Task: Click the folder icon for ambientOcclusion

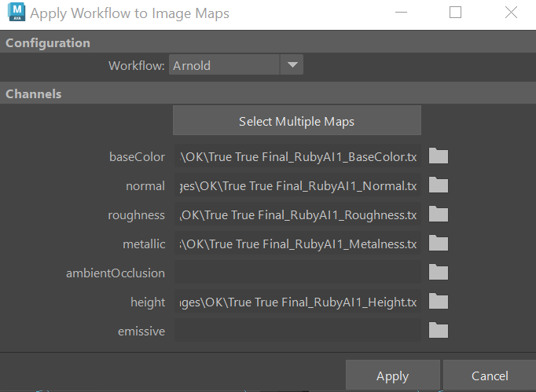Action: [438, 273]
